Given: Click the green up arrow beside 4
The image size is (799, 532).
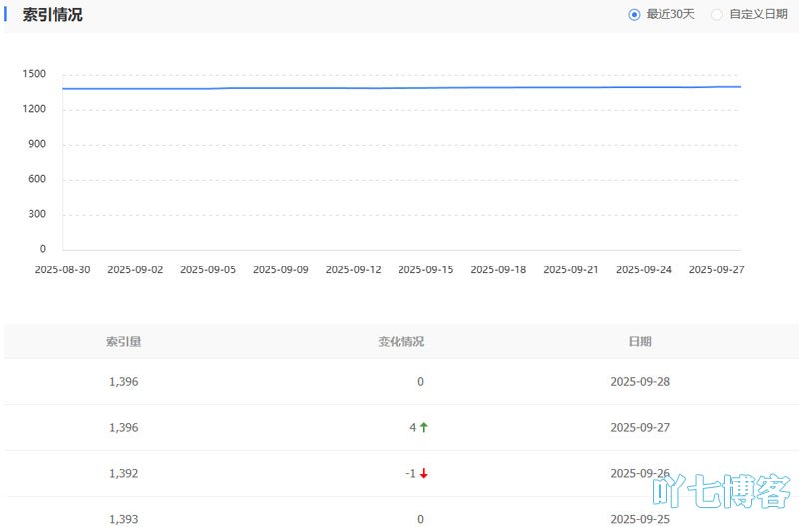Looking at the screenshot, I should click(x=424, y=427).
